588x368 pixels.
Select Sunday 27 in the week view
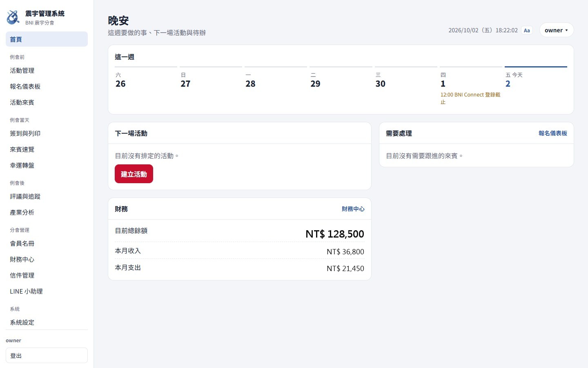[x=211, y=86]
